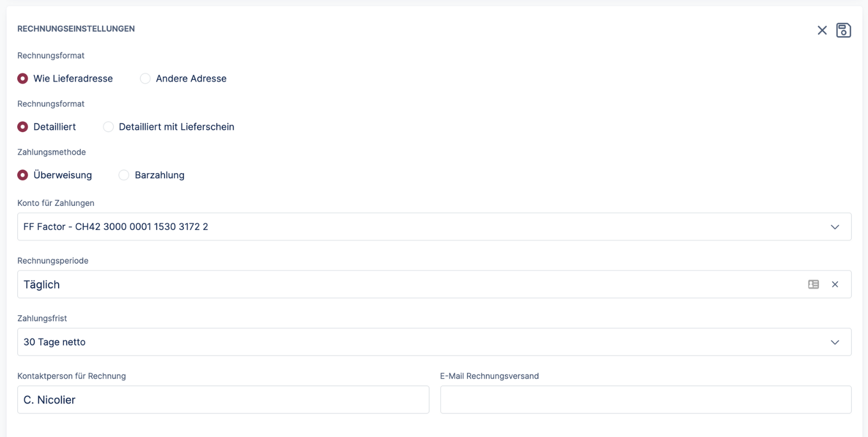
Task: Click the chevron arrow in Konto für Zahlungen
Action: click(835, 227)
